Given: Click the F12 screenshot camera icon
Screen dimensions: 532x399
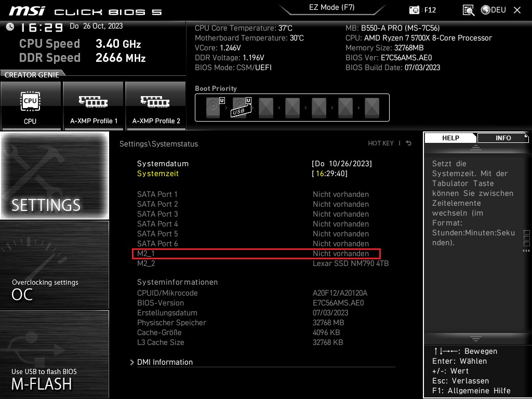Looking at the screenshot, I should (x=414, y=10).
